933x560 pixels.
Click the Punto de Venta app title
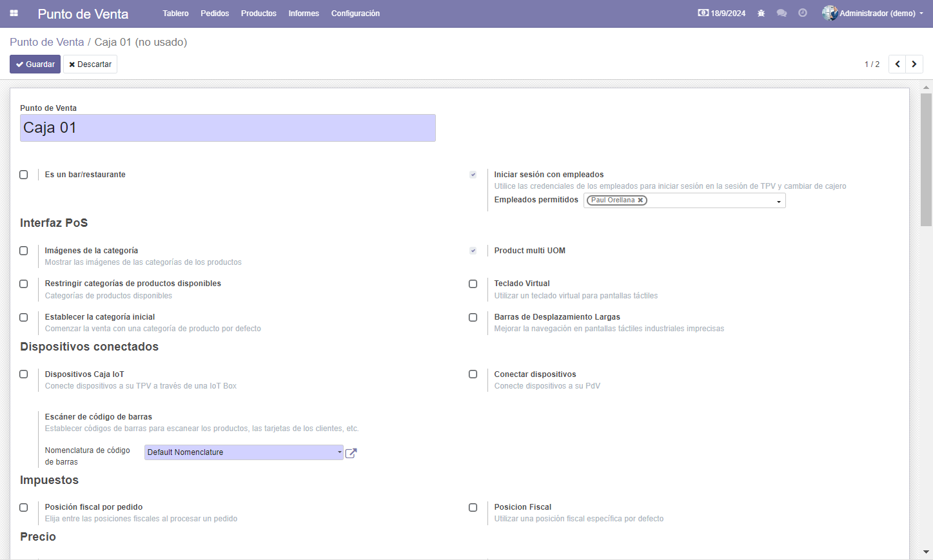point(83,14)
